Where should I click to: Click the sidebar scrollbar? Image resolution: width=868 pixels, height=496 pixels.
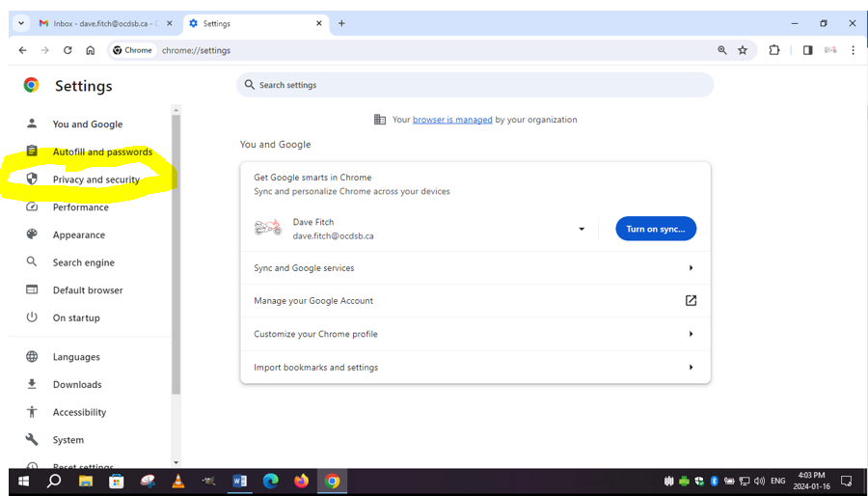(x=176, y=255)
